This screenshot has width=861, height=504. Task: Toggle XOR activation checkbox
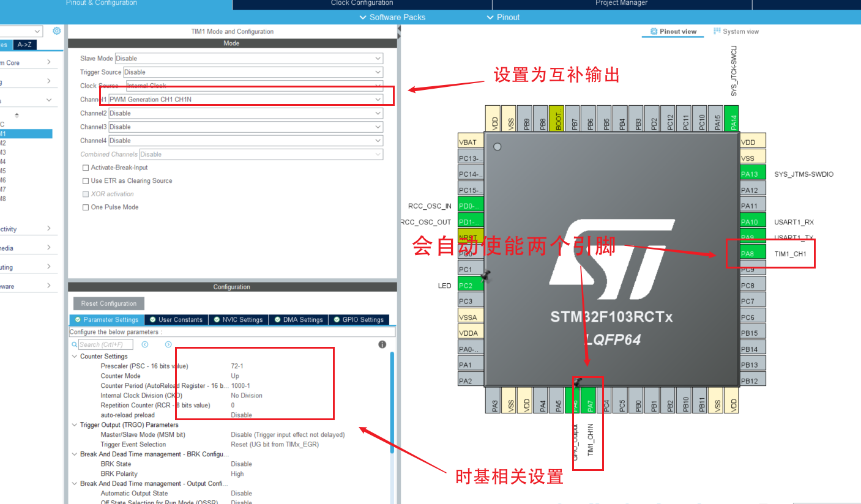point(86,194)
